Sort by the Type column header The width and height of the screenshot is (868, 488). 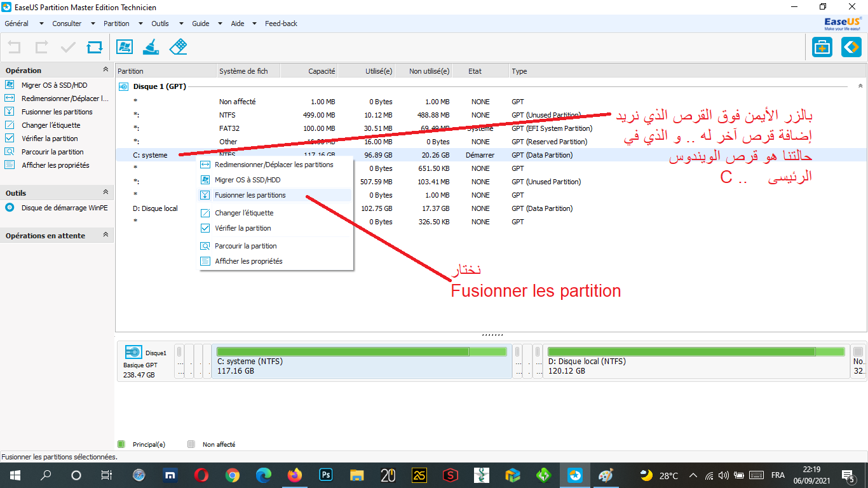pos(688,71)
